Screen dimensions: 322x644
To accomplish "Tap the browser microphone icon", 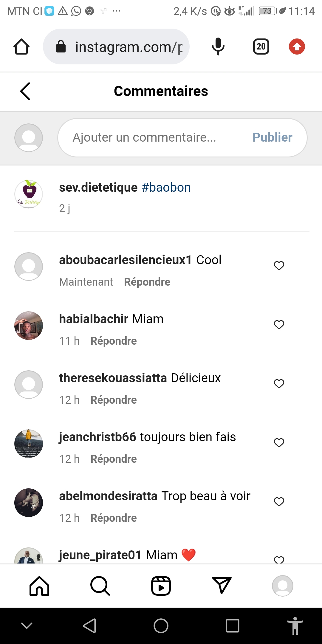I will click(x=218, y=47).
